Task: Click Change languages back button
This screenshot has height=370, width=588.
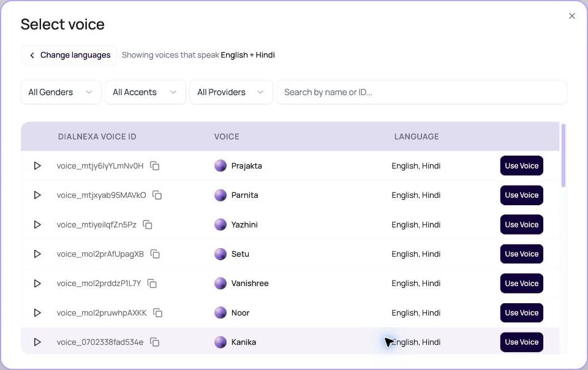Action: [69, 55]
